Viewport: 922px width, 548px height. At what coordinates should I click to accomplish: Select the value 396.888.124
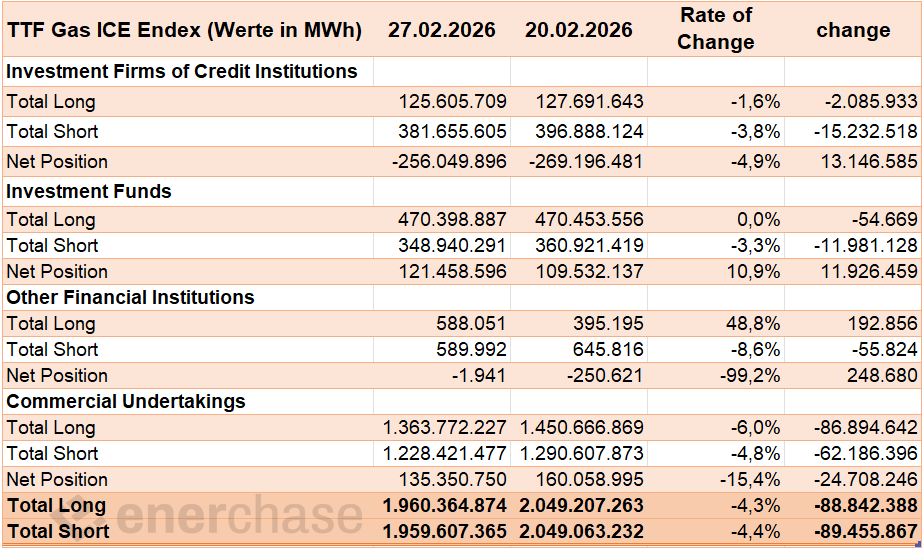589,131
